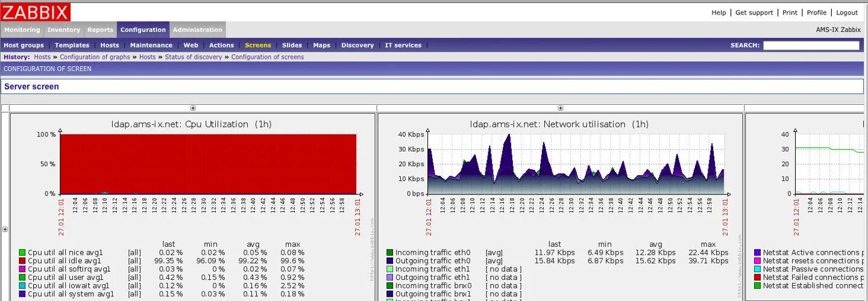Click Logout
868x301 pixels.
(x=847, y=13)
